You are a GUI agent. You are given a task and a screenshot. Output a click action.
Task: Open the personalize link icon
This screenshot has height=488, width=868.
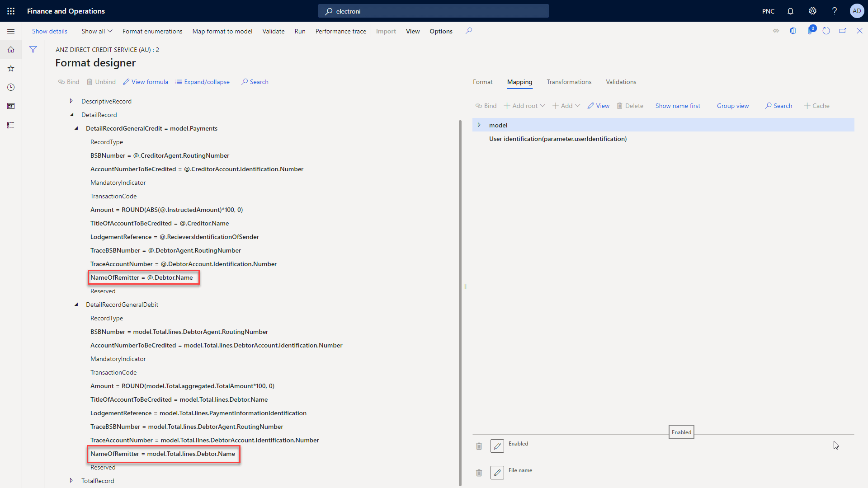(776, 31)
